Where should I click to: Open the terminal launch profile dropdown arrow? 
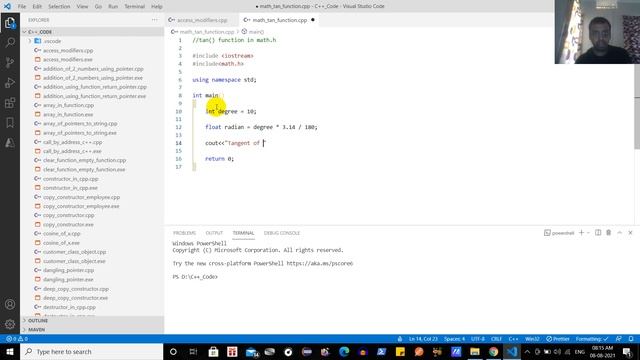588,233
